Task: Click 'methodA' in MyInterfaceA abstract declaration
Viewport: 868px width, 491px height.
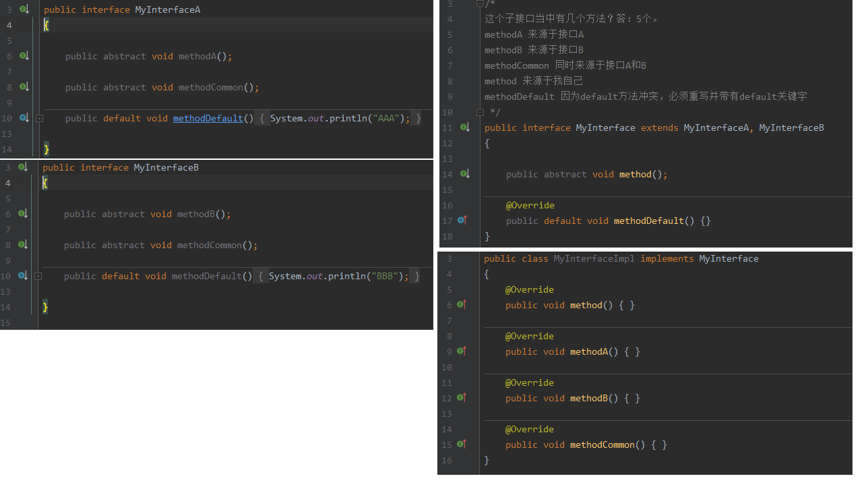Action: [197, 56]
